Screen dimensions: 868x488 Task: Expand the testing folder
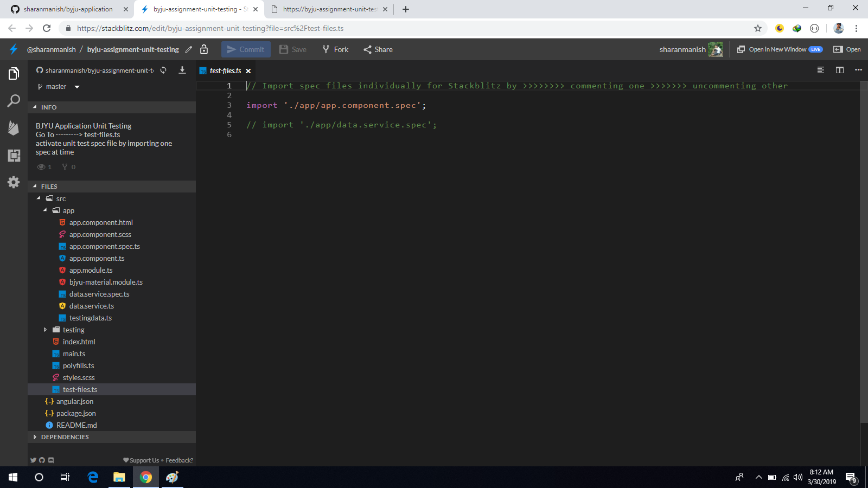coord(45,330)
